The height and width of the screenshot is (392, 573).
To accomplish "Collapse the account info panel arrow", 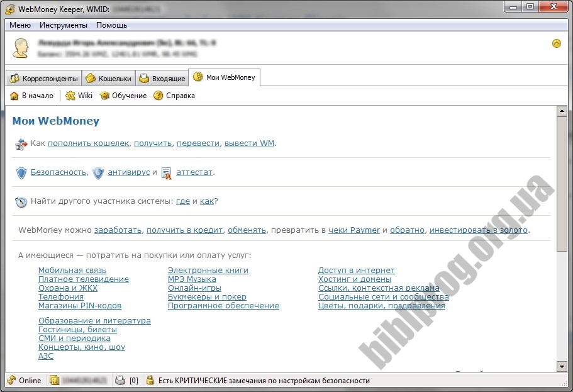I will coord(556,43).
